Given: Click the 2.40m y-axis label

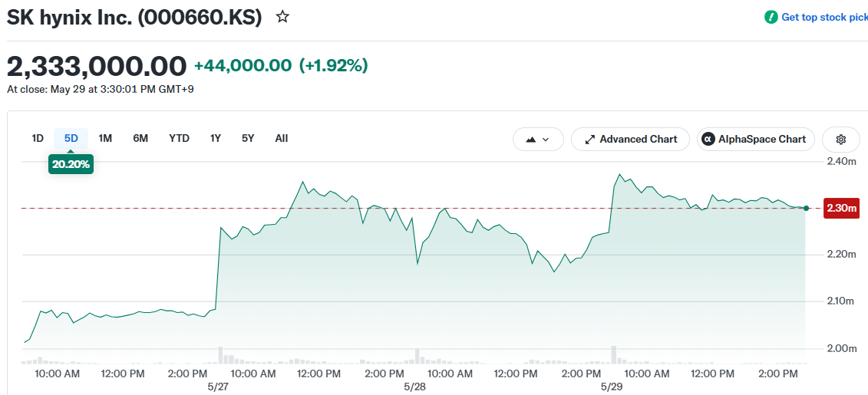Looking at the screenshot, I should 841,162.
